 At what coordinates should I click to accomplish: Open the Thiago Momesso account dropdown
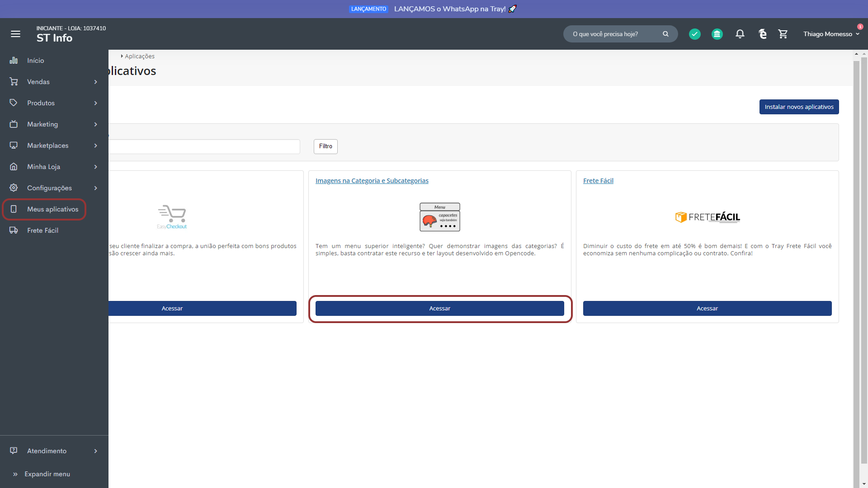[x=831, y=34]
